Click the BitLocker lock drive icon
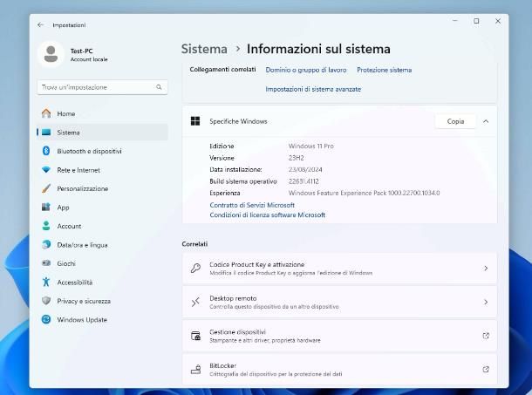Viewport: 532px width, 395px height. tap(195, 369)
